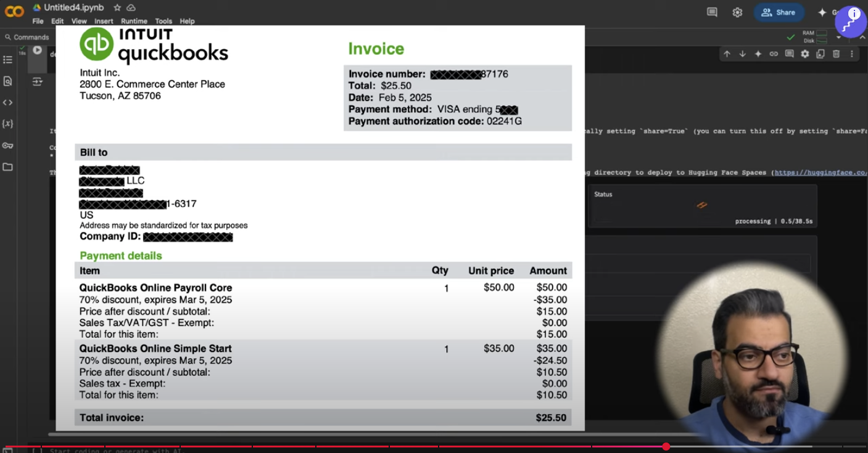Click the green "Invoice" heading
Viewport: 868px width, 453px height.
tap(376, 49)
